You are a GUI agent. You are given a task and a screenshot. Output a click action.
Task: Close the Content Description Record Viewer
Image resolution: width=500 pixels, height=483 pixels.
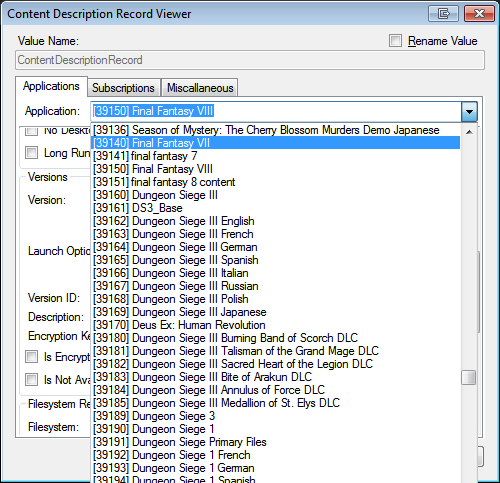pyautogui.click(x=479, y=14)
